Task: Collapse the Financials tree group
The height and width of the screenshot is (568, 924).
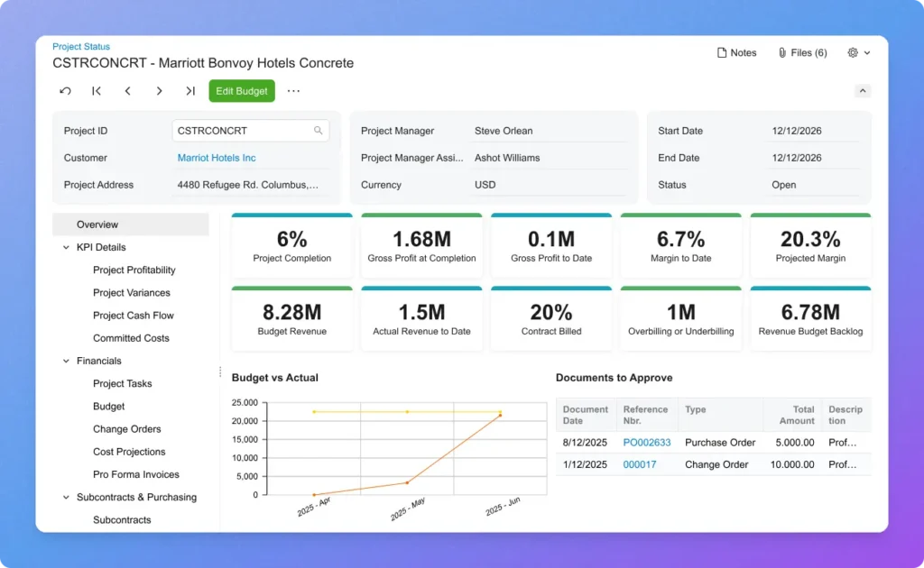Action: coord(66,361)
